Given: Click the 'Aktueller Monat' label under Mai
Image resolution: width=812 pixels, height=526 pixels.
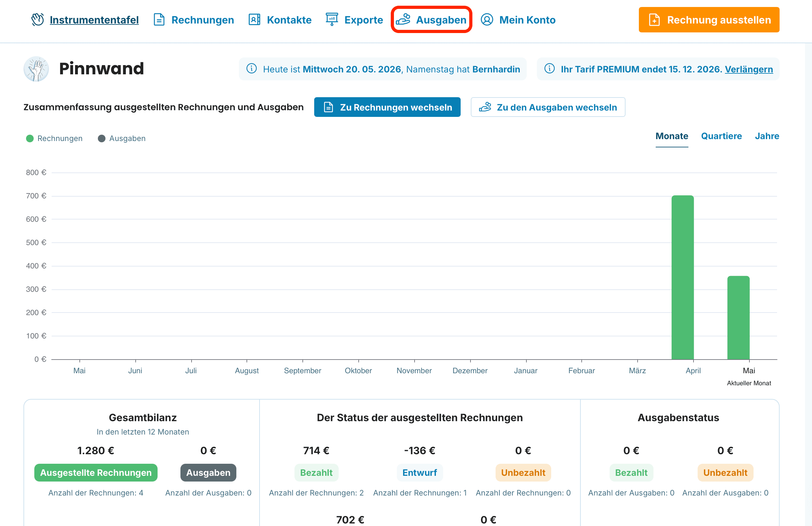Looking at the screenshot, I should [x=749, y=383].
